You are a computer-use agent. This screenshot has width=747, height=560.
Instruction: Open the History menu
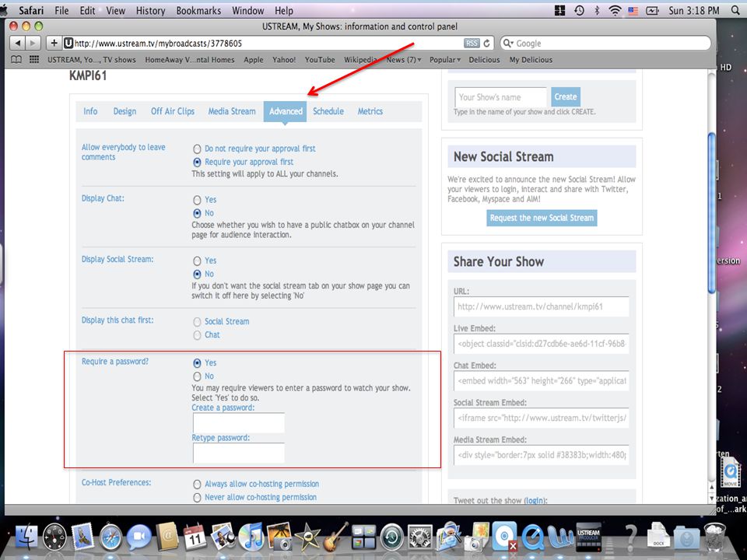click(150, 10)
